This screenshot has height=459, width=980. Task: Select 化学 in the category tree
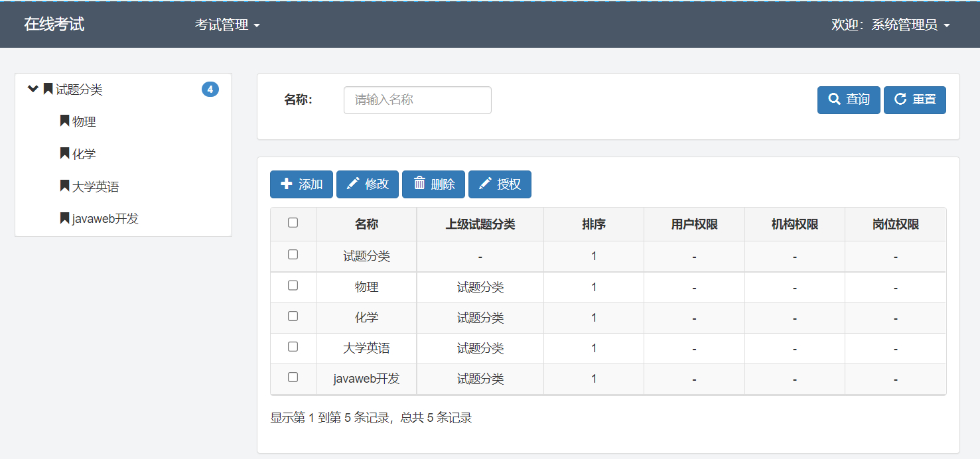point(84,154)
